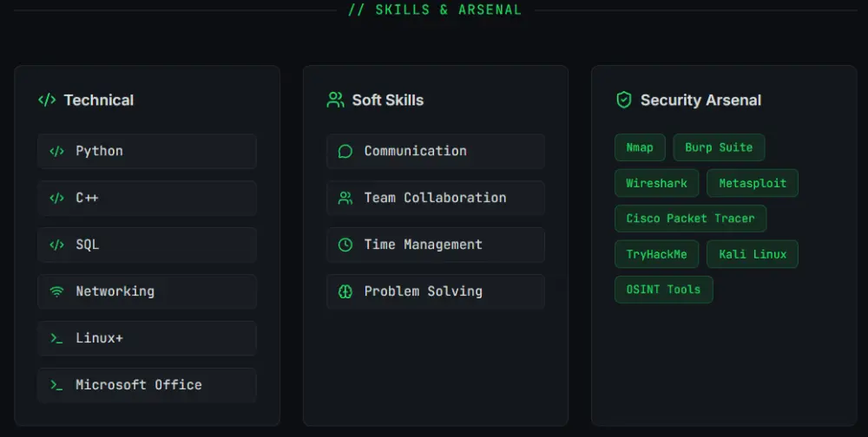
Task: Click the Metasploit tool badge
Action: point(753,183)
